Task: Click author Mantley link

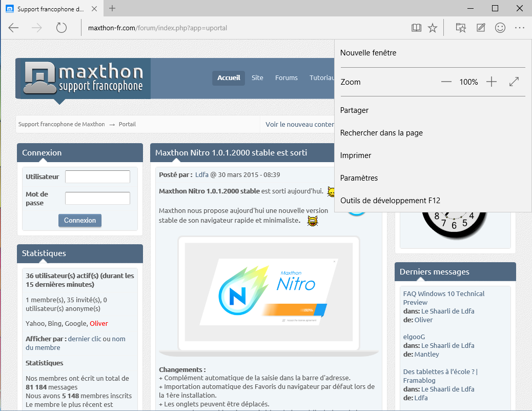Action: tap(426, 354)
